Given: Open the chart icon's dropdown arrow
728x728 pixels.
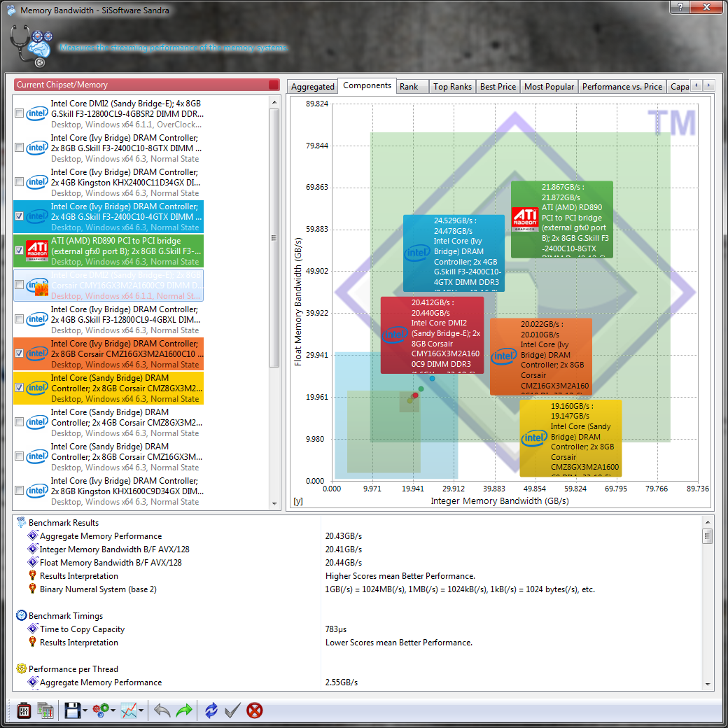Looking at the screenshot, I should 141,710.
